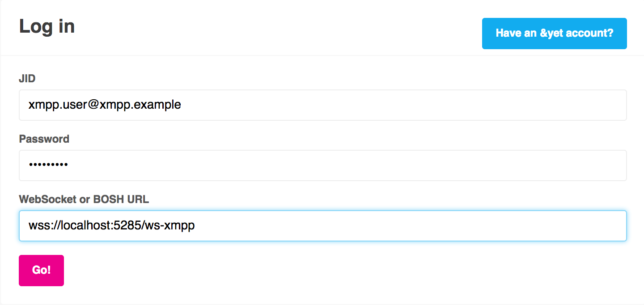Image resolution: width=644 pixels, height=305 pixels.
Task: Click the JID field label
Action: (27, 79)
